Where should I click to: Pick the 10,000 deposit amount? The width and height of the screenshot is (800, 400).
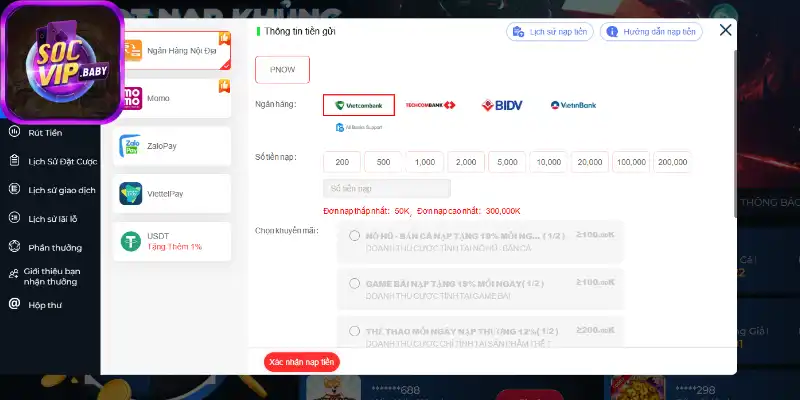(548, 162)
